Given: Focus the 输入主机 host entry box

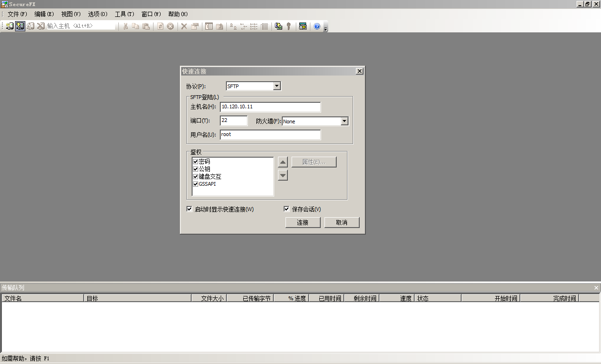Looking at the screenshot, I should coord(81,26).
